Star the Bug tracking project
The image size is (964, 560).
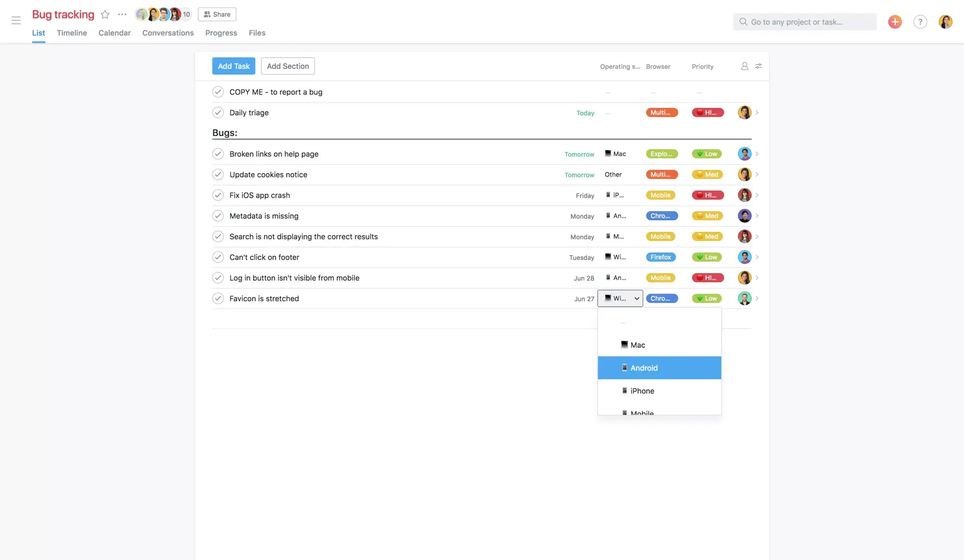(x=105, y=14)
